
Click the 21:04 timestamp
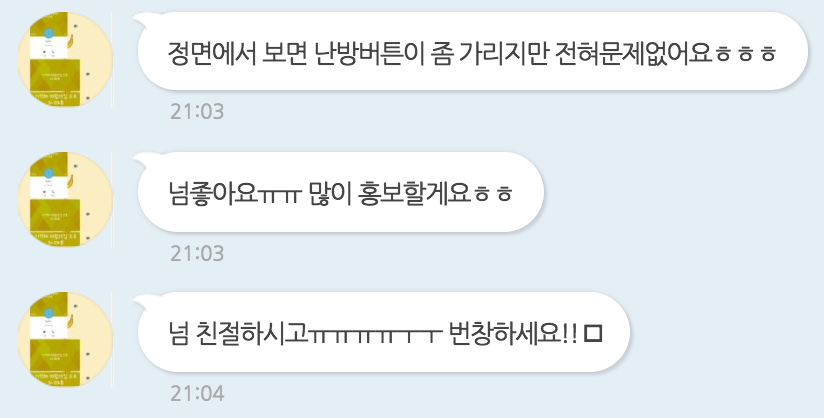click(x=197, y=393)
